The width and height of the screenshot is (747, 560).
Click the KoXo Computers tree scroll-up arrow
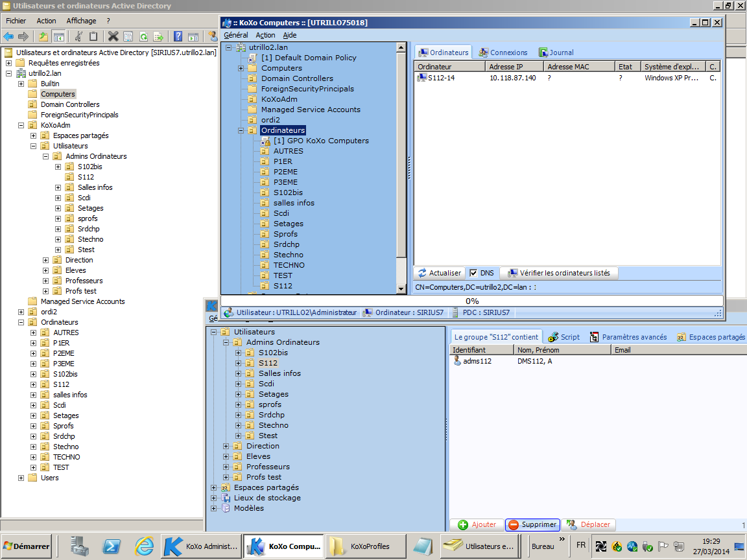(x=401, y=47)
